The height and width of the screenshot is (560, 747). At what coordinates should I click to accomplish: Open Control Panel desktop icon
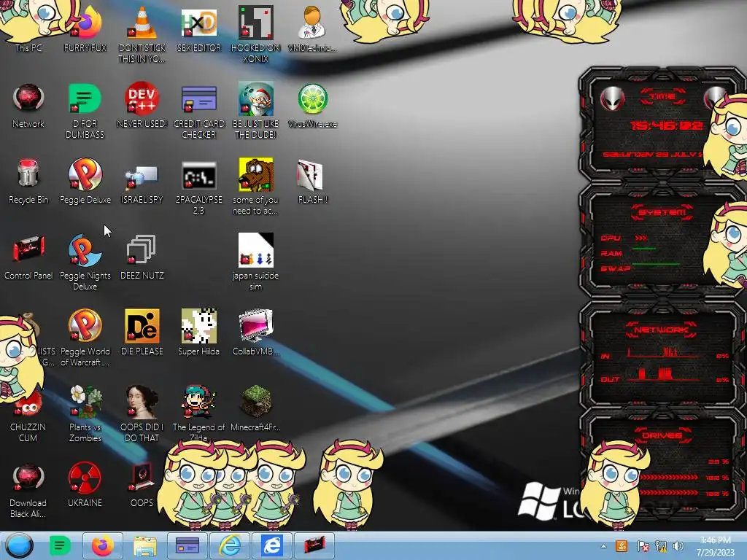click(x=28, y=257)
